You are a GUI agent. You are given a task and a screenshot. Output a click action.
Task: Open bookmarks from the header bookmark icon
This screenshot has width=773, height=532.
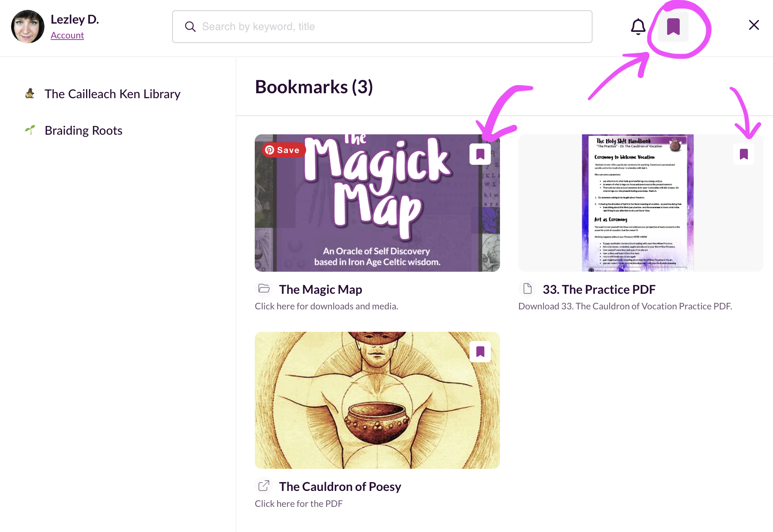[x=673, y=27]
